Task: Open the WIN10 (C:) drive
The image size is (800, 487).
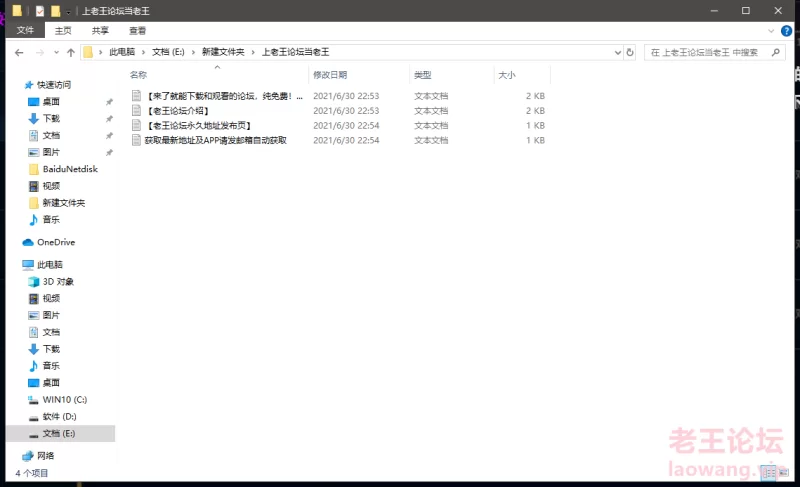Action: tap(64, 399)
